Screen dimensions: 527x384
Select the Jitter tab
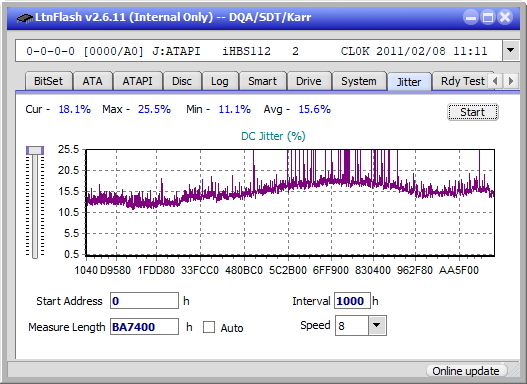coord(409,82)
